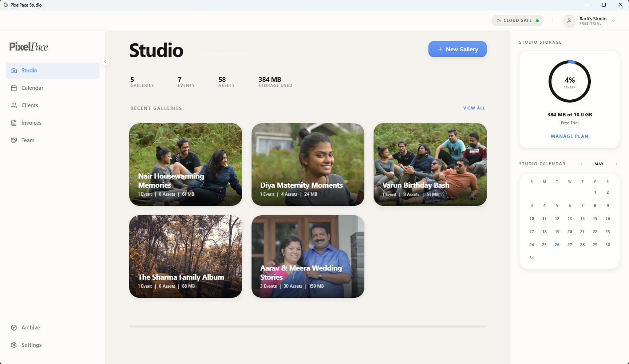Open Aarav & Meera Wedding Stories gallery

(308, 256)
